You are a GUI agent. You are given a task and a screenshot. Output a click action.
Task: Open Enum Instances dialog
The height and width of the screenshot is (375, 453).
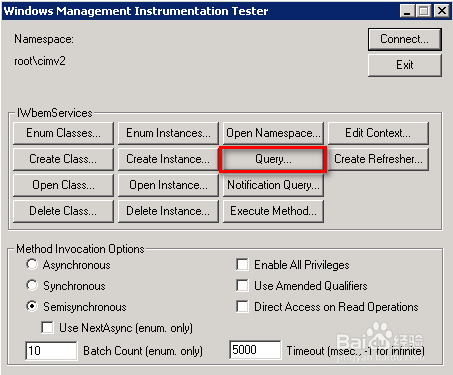tap(168, 133)
